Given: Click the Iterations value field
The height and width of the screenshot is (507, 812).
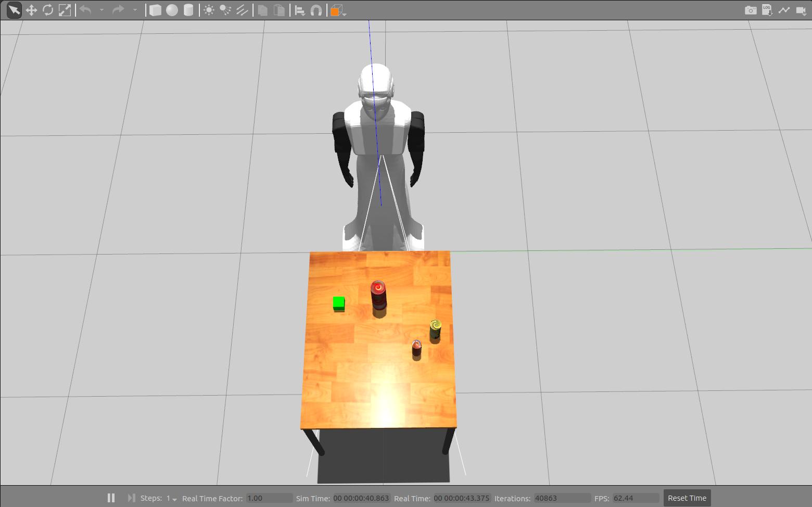Looking at the screenshot, I should [x=562, y=498].
